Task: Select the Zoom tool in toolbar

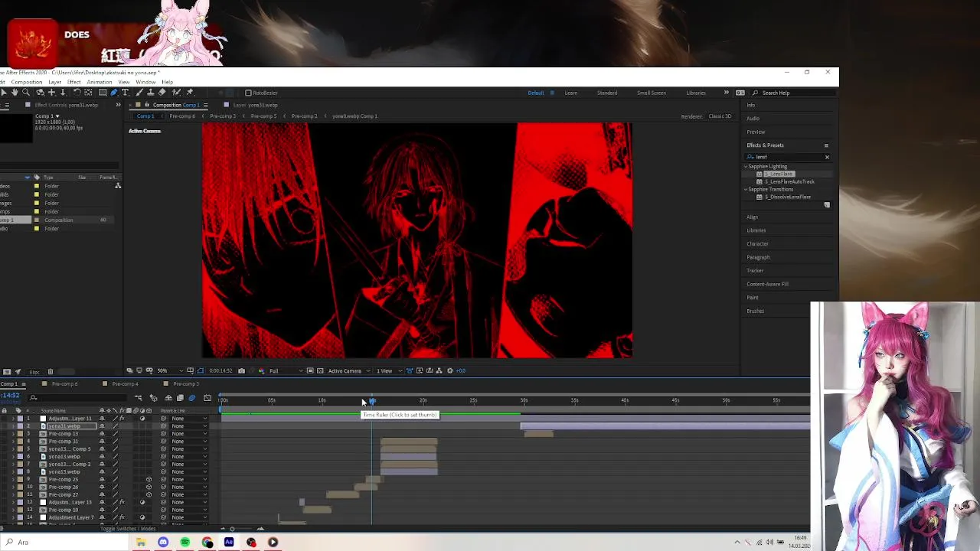Action: [x=26, y=93]
